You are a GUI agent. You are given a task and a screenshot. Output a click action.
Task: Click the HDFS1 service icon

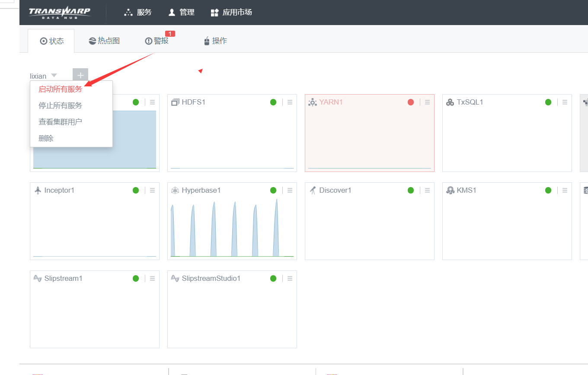pyautogui.click(x=175, y=102)
